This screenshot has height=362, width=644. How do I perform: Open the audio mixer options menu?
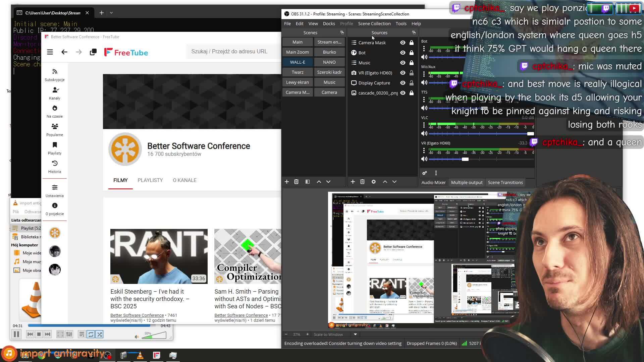436,173
